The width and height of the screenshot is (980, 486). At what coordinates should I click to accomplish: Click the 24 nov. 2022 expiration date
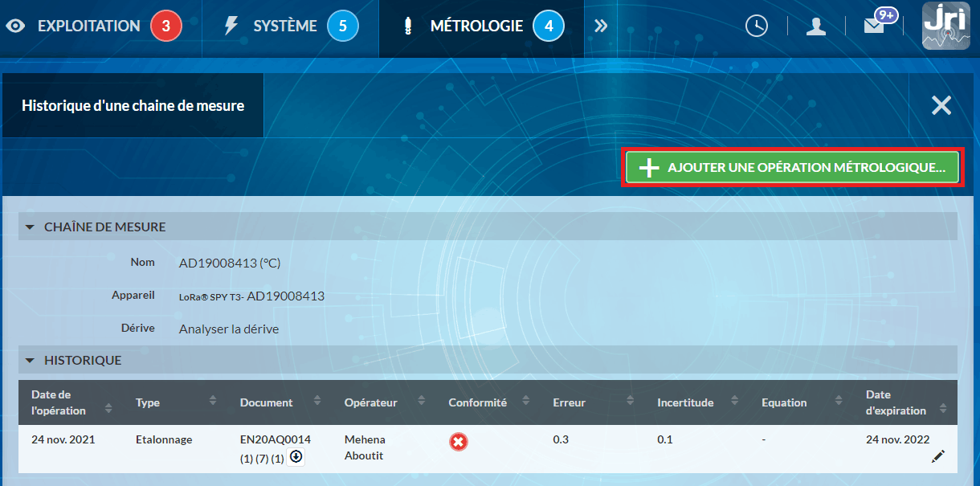point(897,439)
